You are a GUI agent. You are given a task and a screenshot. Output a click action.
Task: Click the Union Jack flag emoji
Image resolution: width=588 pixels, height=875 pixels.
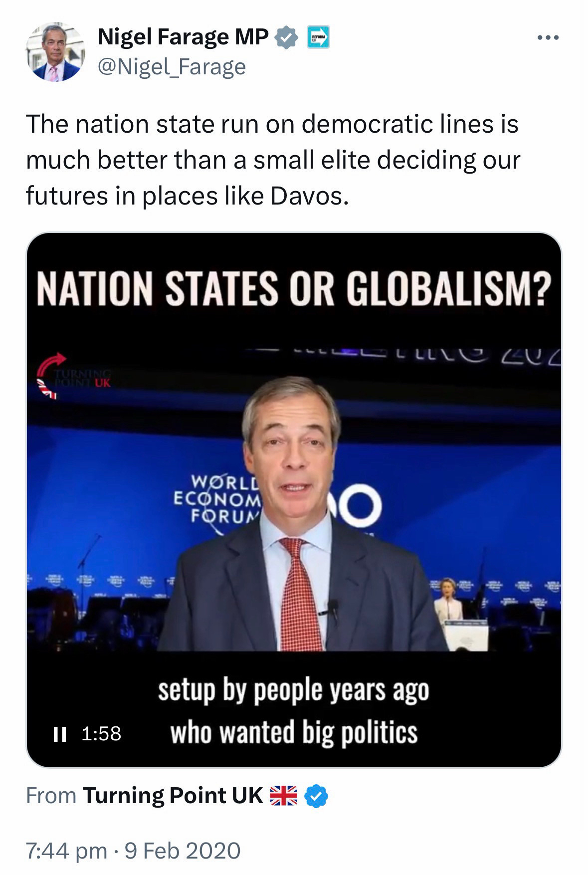[x=283, y=796]
